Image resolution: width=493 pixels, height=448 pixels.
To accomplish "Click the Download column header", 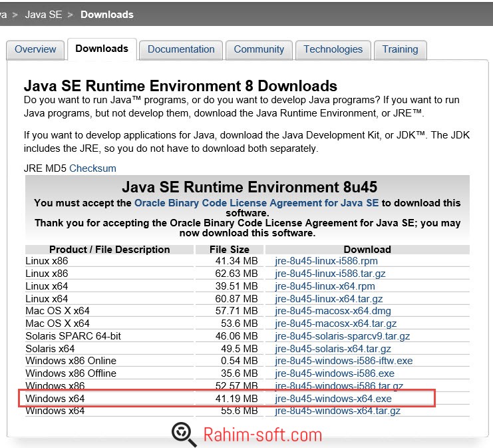I will [367, 250].
